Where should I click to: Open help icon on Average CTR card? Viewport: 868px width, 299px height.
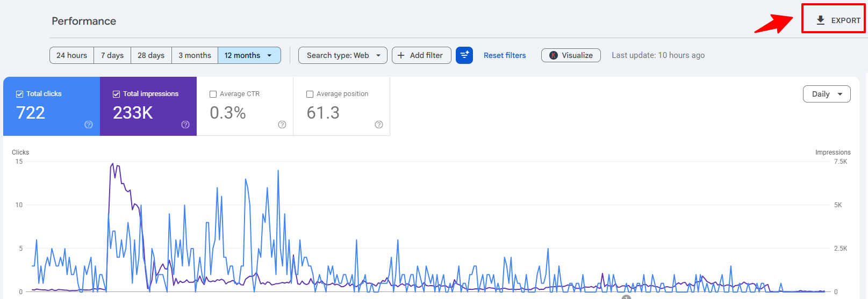coord(282,125)
